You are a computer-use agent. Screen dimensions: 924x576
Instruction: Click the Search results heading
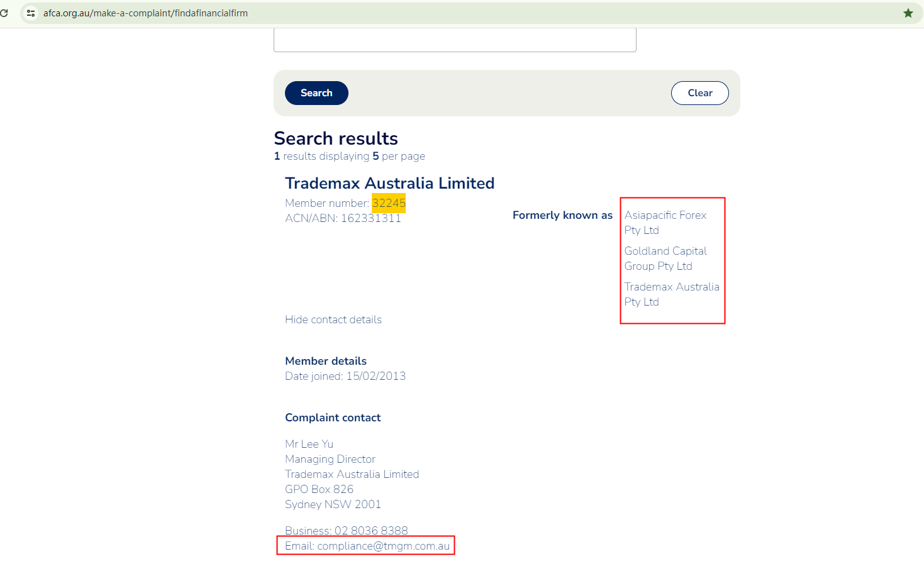(336, 138)
